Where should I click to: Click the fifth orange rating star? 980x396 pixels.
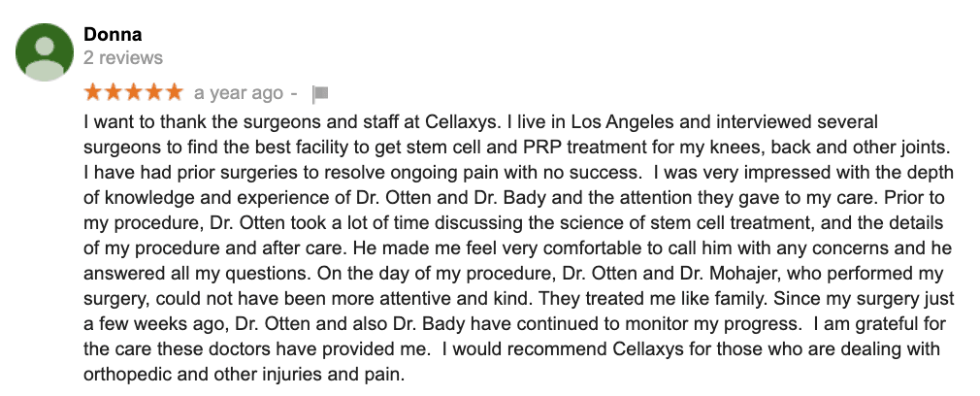pos(174,93)
